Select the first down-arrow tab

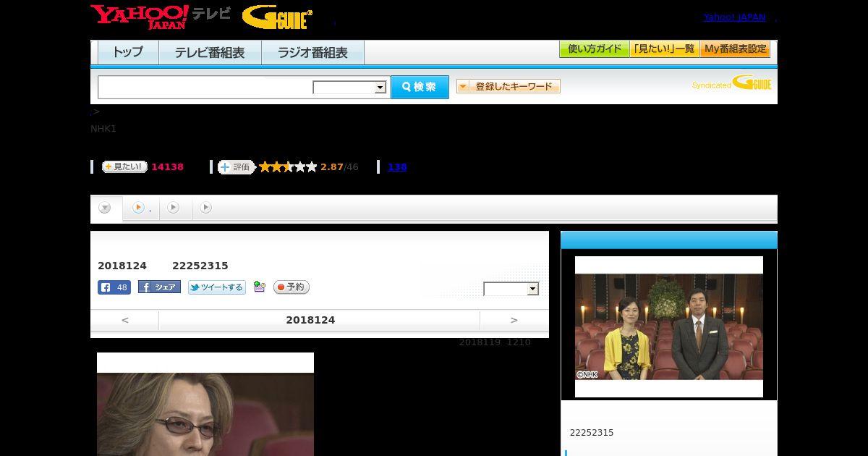pos(106,208)
